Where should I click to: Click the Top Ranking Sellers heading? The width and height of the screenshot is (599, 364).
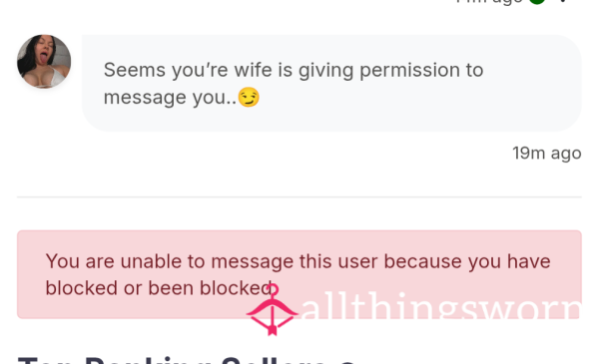pos(186,360)
